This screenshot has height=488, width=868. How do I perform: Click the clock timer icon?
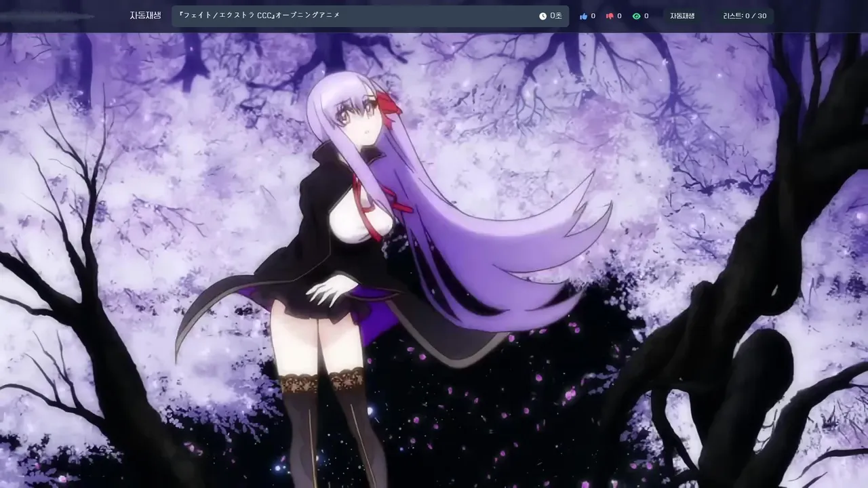click(542, 16)
